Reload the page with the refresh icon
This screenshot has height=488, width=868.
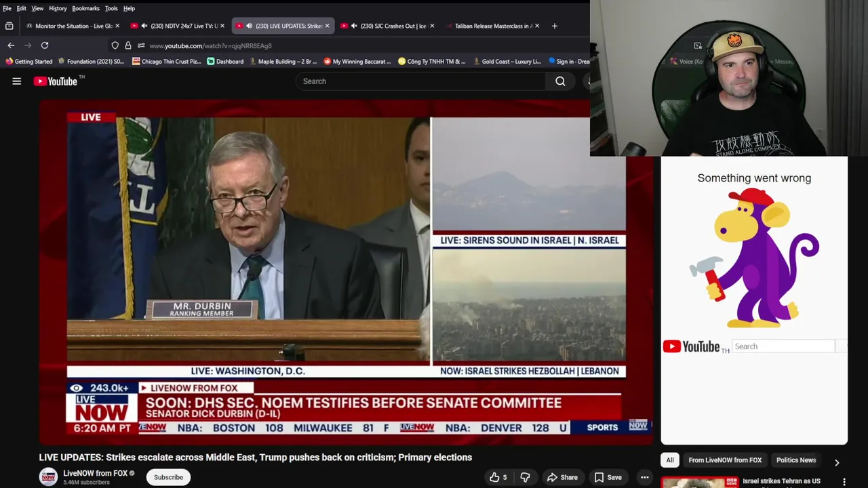coord(45,45)
